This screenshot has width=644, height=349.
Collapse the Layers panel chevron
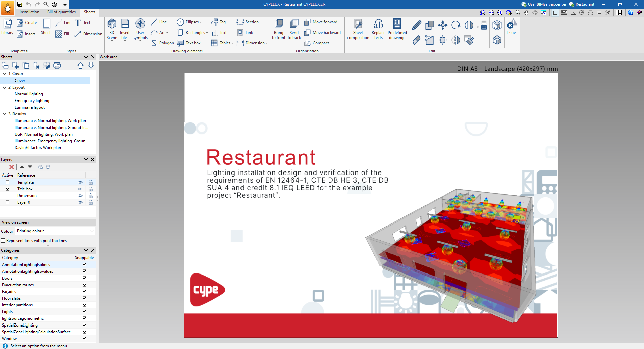[x=86, y=160]
